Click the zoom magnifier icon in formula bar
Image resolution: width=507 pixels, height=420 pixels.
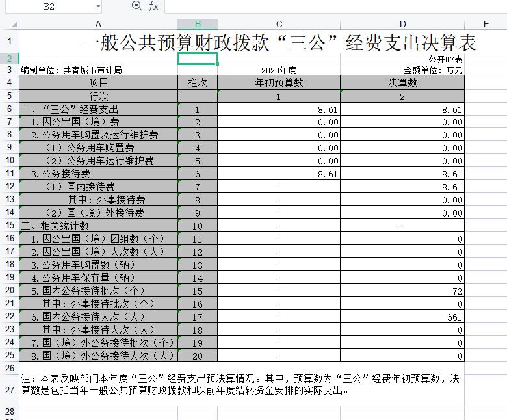136,6
